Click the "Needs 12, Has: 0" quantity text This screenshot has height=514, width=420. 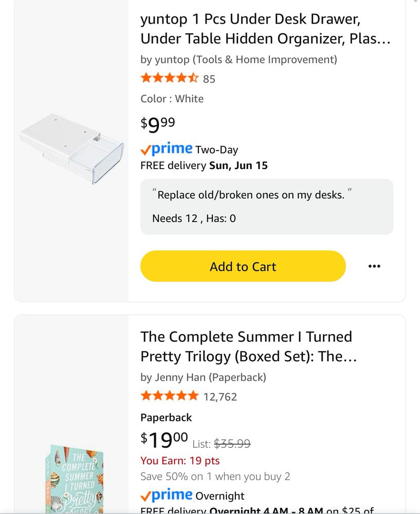click(x=194, y=218)
